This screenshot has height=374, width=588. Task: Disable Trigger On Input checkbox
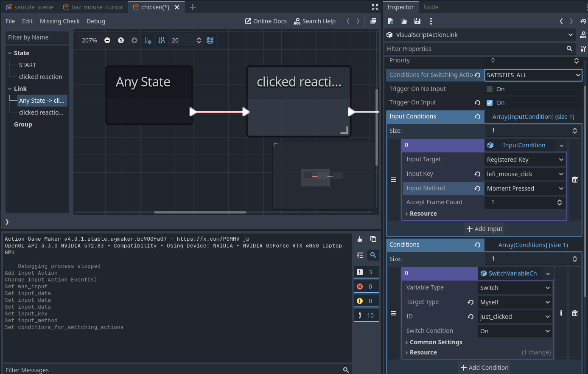pyautogui.click(x=490, y=103)
